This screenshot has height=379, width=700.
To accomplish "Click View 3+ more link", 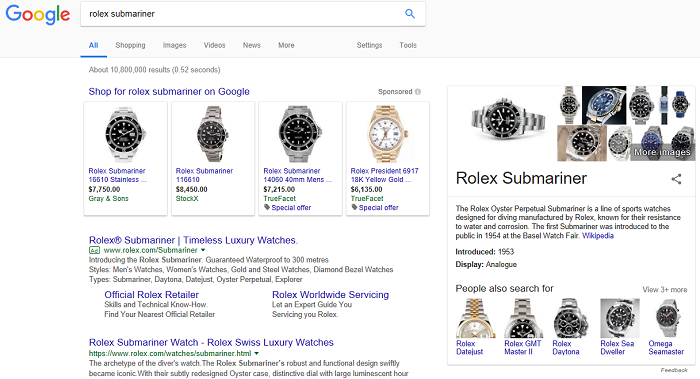I will click(665, 290).
